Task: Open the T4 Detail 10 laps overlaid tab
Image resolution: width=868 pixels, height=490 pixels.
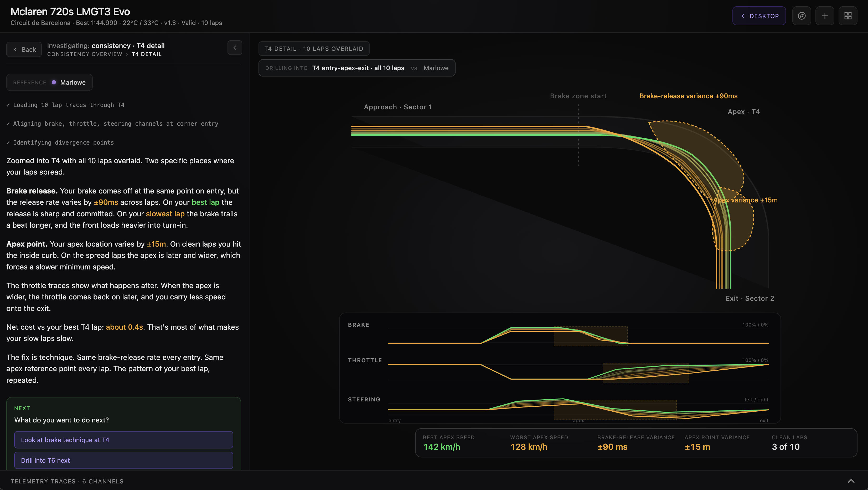Action: point(314,49)
